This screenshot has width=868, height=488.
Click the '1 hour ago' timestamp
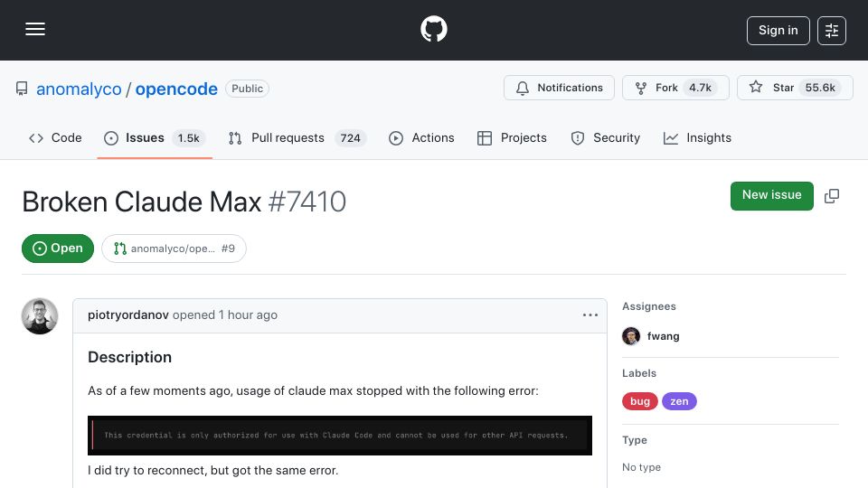[248, 314]
